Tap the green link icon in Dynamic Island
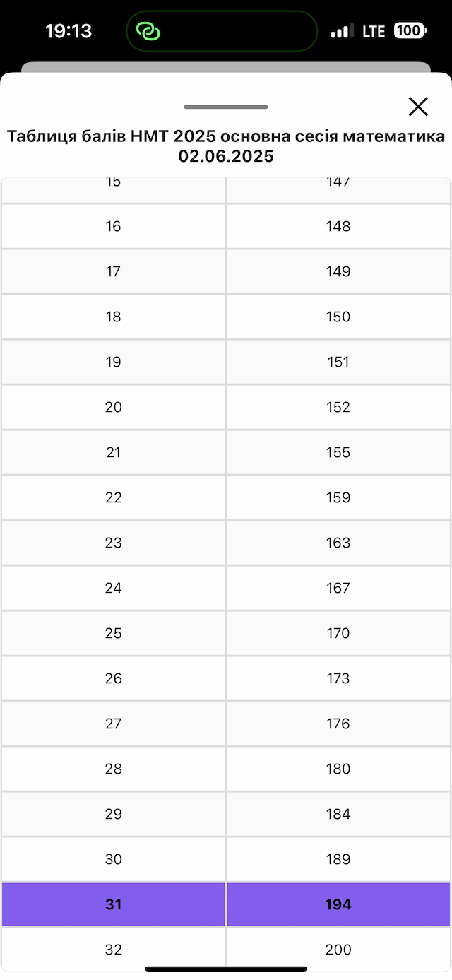 148,31
